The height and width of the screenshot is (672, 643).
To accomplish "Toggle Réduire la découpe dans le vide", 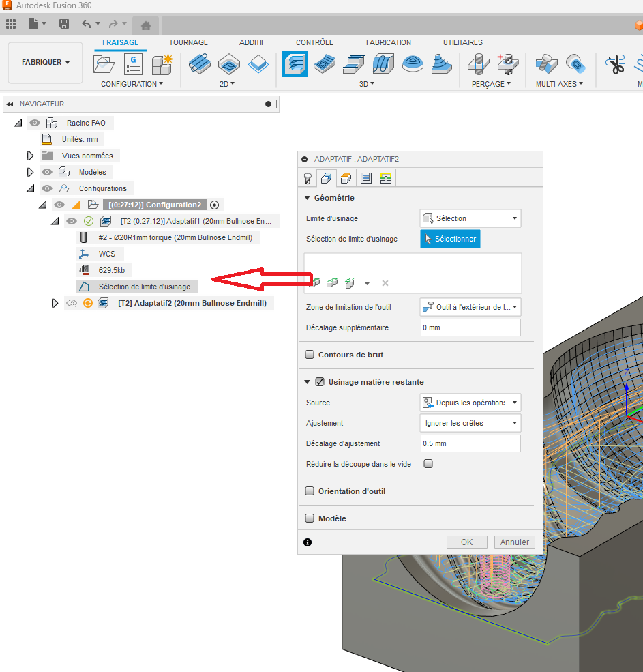I will [428, 464].
